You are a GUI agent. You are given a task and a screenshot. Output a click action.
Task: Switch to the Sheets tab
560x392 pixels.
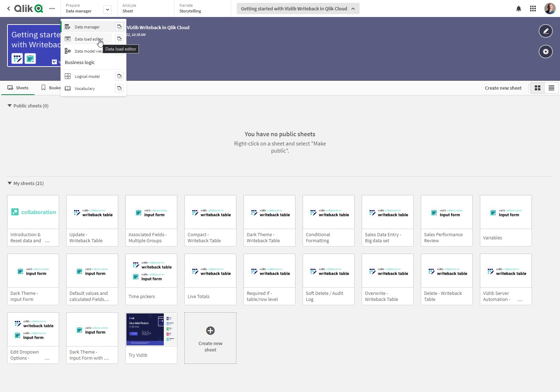click(x=18, y=88)
